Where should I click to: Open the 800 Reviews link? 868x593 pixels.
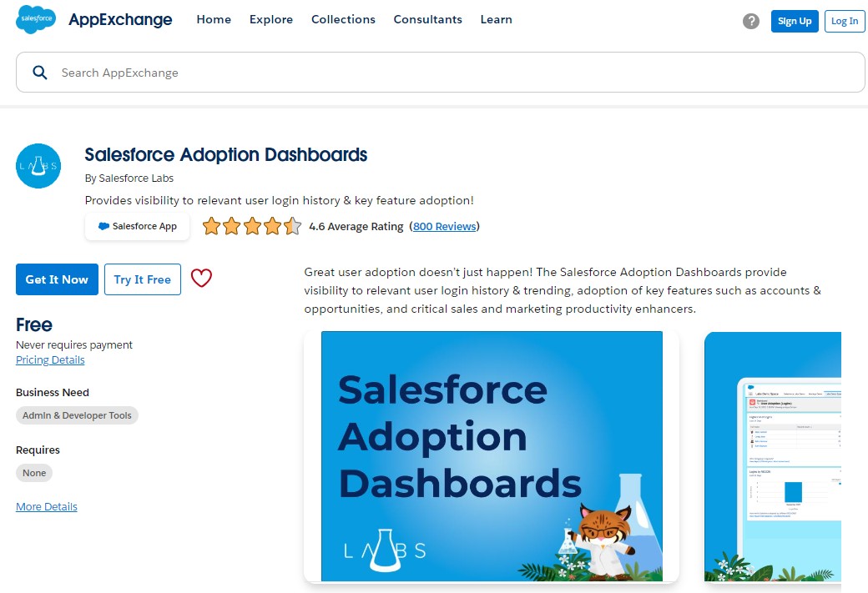pos(444,225)
